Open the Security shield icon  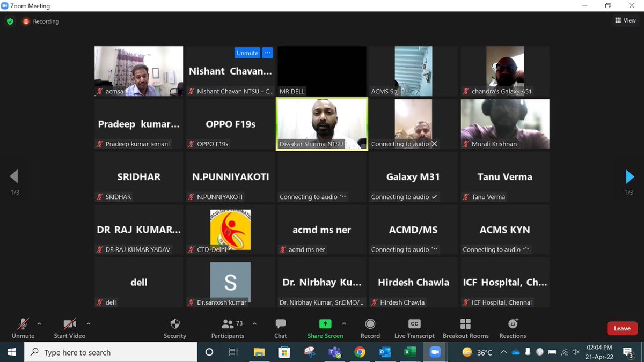click(x=175, y=324)
